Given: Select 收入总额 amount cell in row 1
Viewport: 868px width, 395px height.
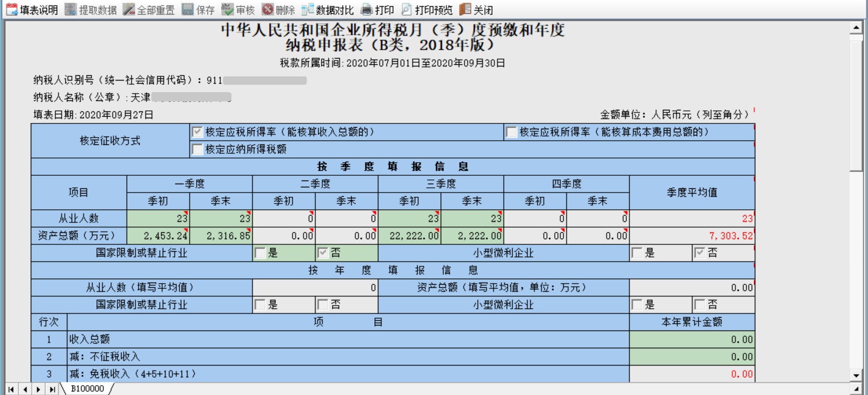Looking at the screenshot, I should pos(692,339).
